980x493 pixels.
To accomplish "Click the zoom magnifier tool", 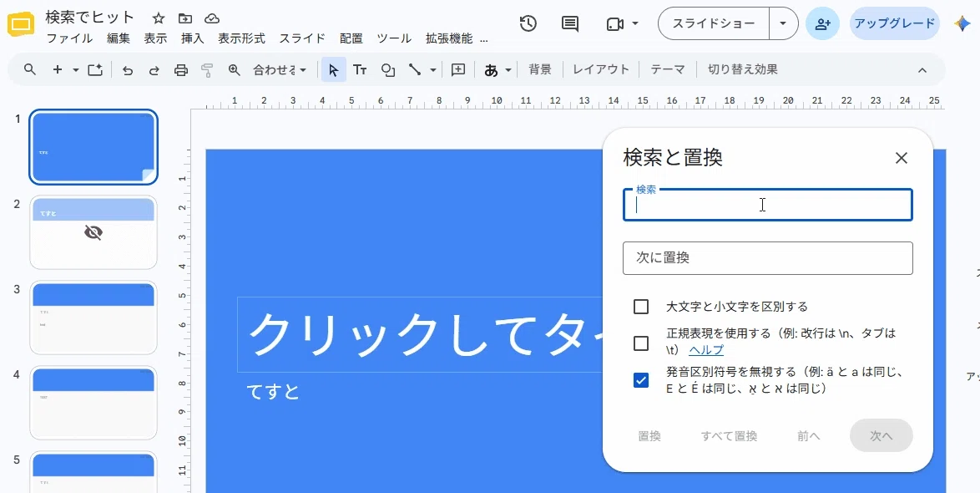I will [x=235, y=69].
